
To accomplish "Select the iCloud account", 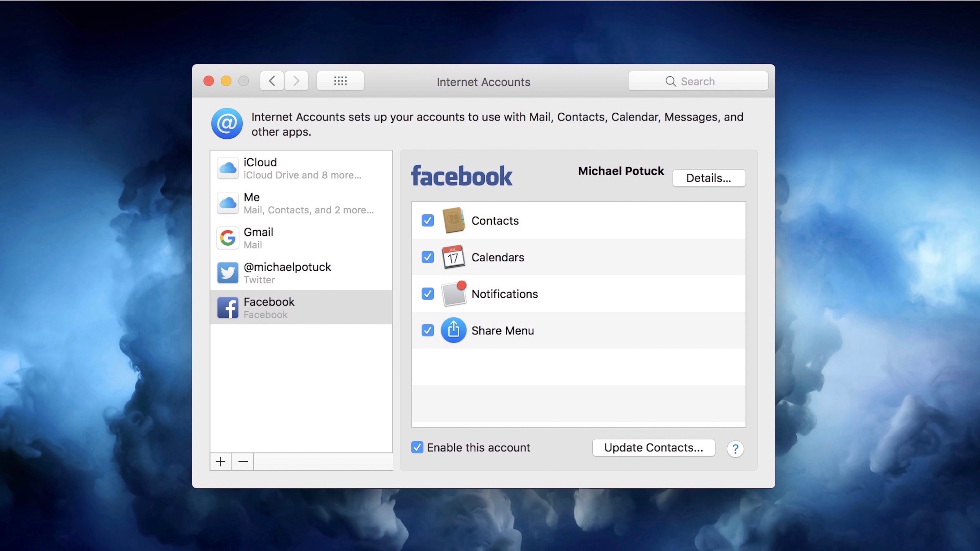I will 302,167.
